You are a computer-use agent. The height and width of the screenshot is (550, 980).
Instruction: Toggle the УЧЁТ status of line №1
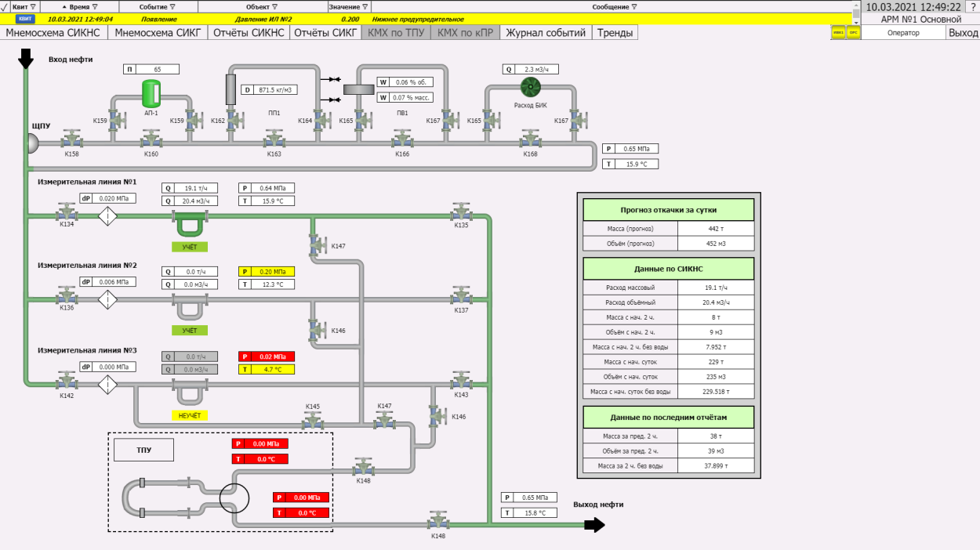point(190,247)
